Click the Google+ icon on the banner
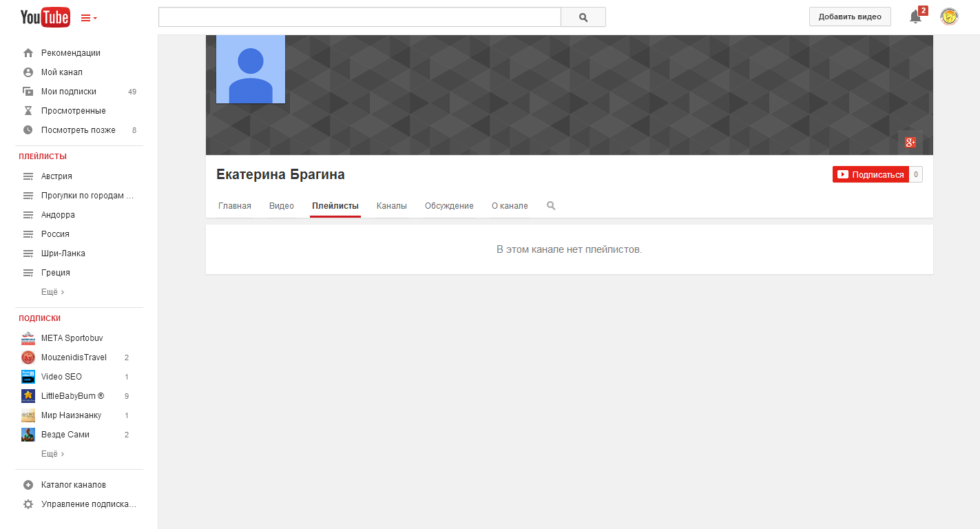 (910, 143)
